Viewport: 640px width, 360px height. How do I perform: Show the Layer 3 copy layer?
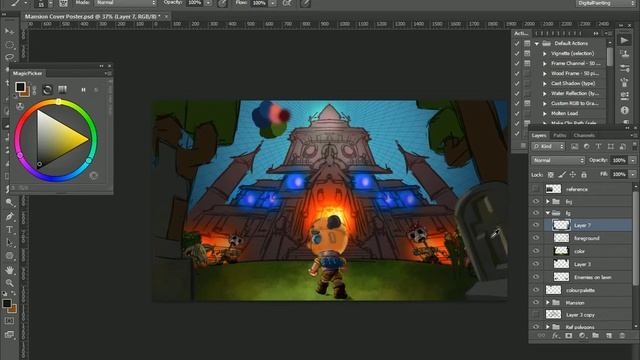tap(536, 315)
